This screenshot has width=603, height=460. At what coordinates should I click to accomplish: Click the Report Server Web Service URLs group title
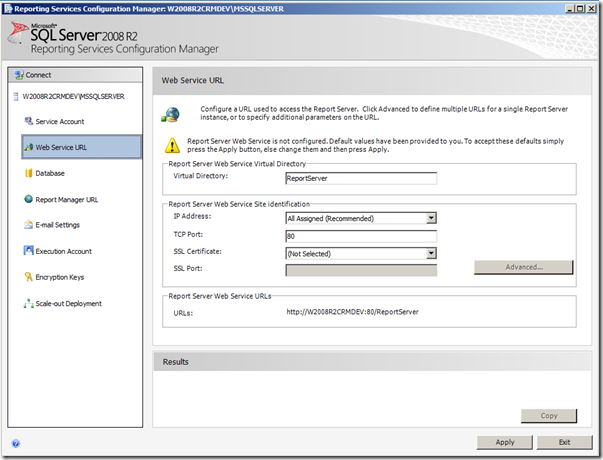(x=220, y=296)
